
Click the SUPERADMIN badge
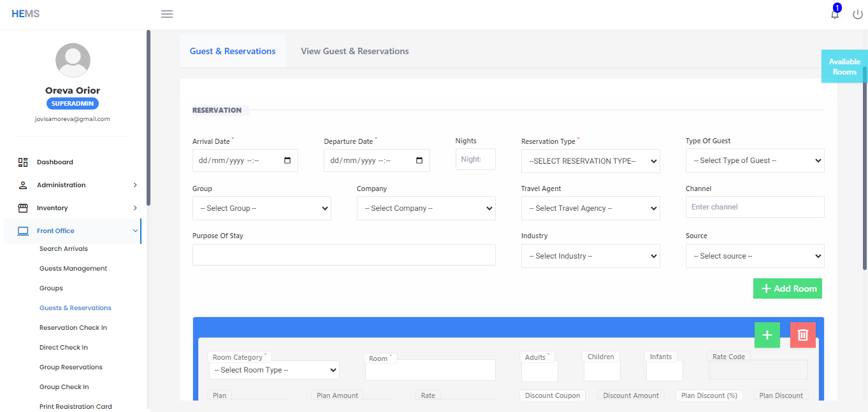[x=73, y=104]
